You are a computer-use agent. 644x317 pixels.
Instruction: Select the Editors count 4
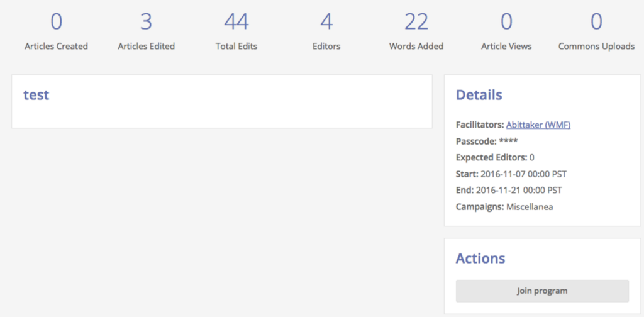pyautogui.click(x=326, y=22)
